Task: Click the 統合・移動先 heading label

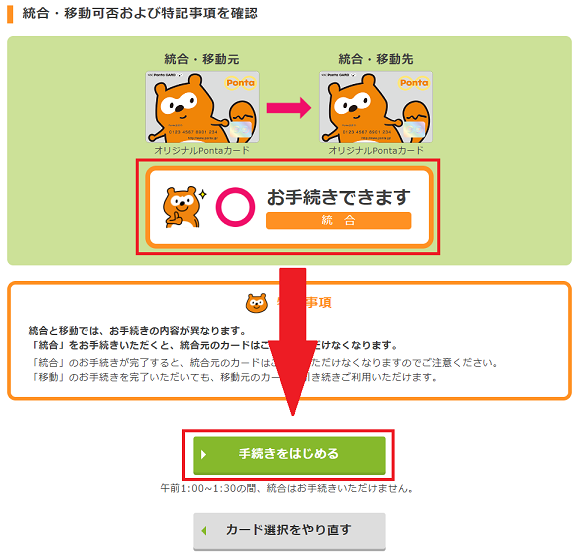Action: tap(376, 59)
